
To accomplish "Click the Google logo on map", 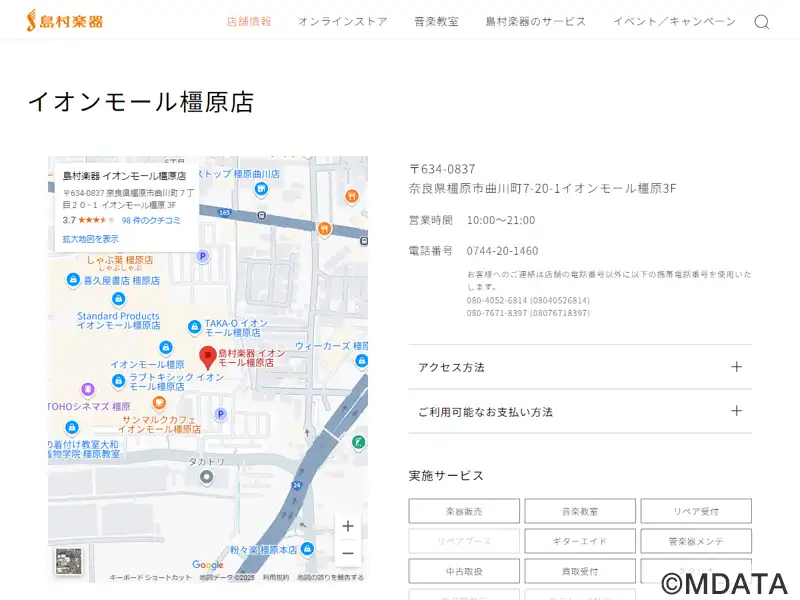I will point(208,565).
